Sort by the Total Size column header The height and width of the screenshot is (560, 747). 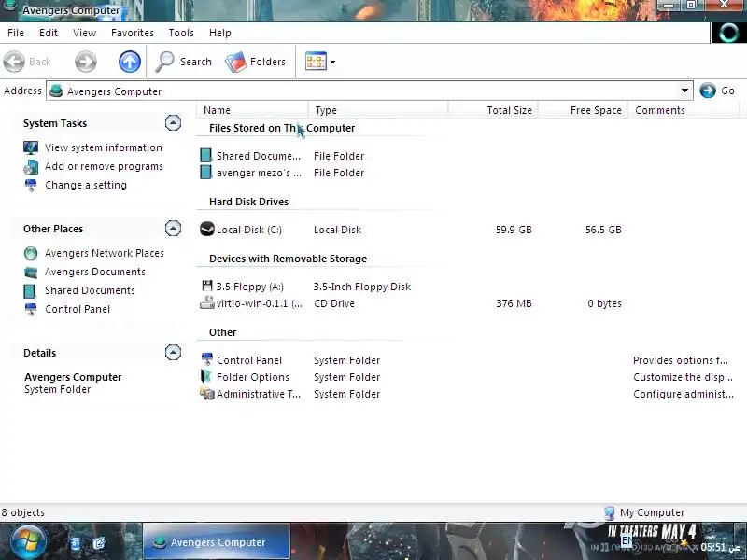click(493, 110)
